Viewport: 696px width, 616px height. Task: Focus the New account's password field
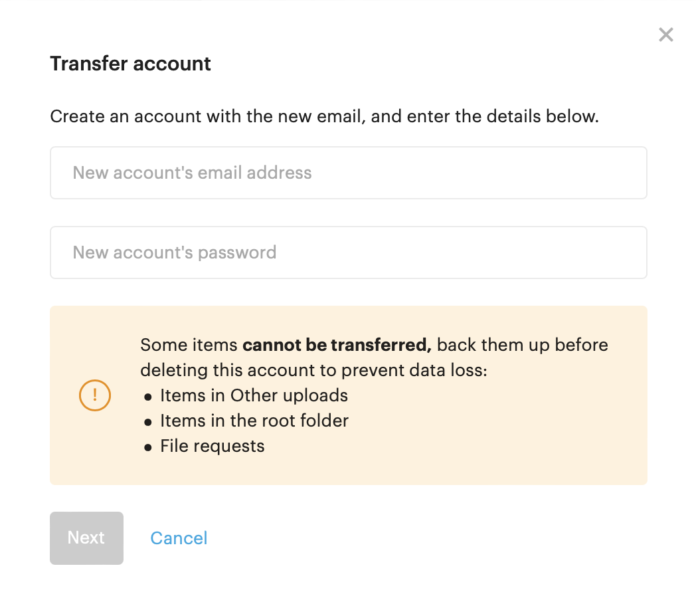349,253
